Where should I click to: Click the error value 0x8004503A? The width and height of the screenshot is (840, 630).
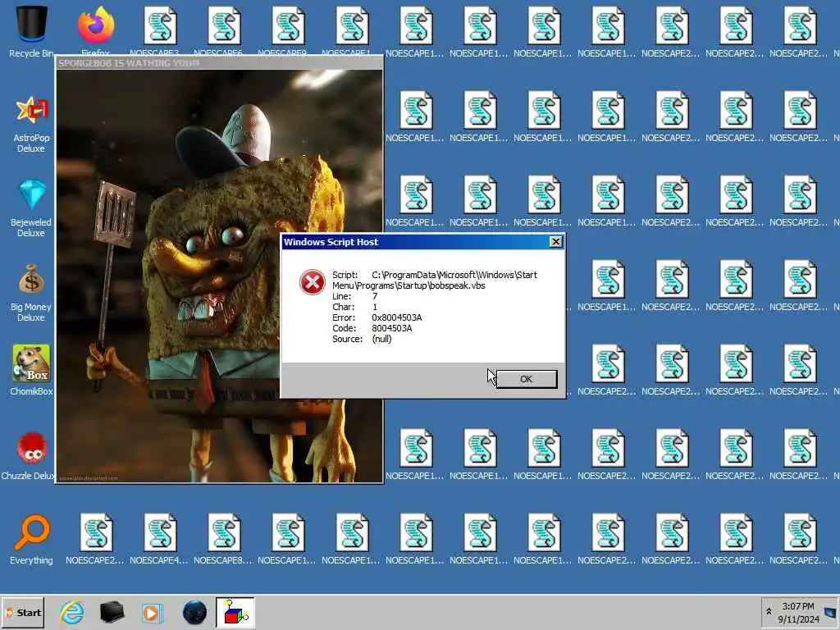point(397,317)
